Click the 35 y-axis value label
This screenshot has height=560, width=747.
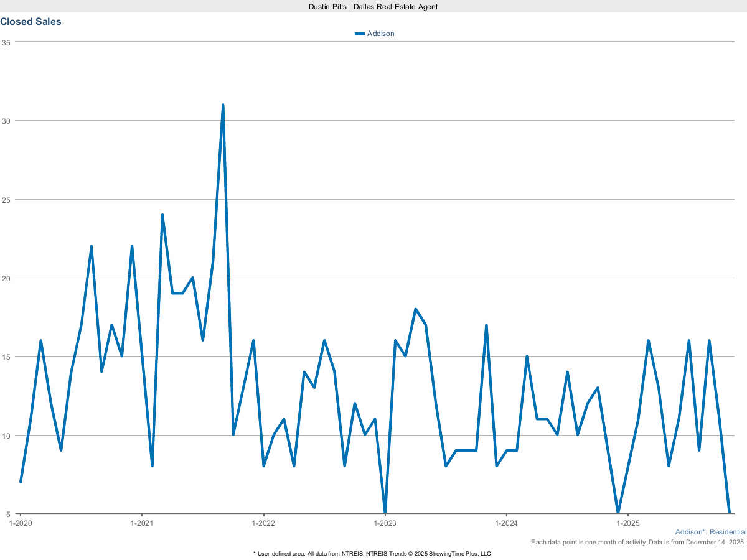tap(6, 42)
